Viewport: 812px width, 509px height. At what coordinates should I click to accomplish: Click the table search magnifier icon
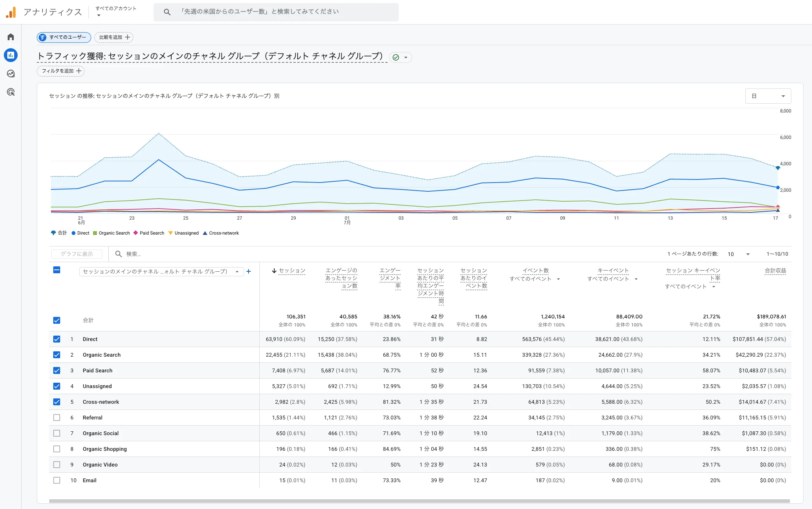[x=119, y=254]
